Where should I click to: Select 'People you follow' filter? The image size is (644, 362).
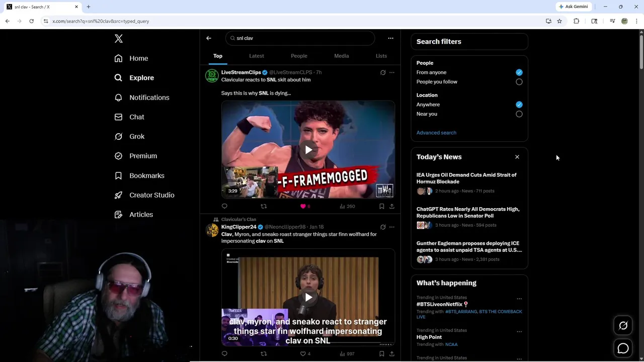click(x=519, y=82)
